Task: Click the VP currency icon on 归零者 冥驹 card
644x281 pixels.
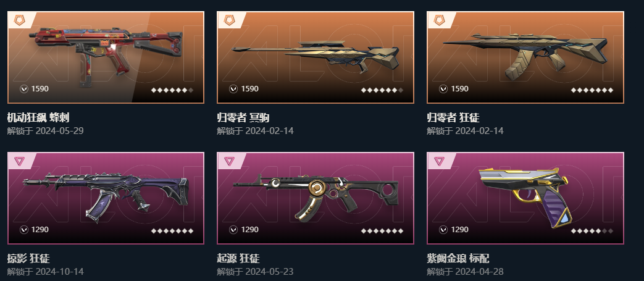Action: click(233, 89)
